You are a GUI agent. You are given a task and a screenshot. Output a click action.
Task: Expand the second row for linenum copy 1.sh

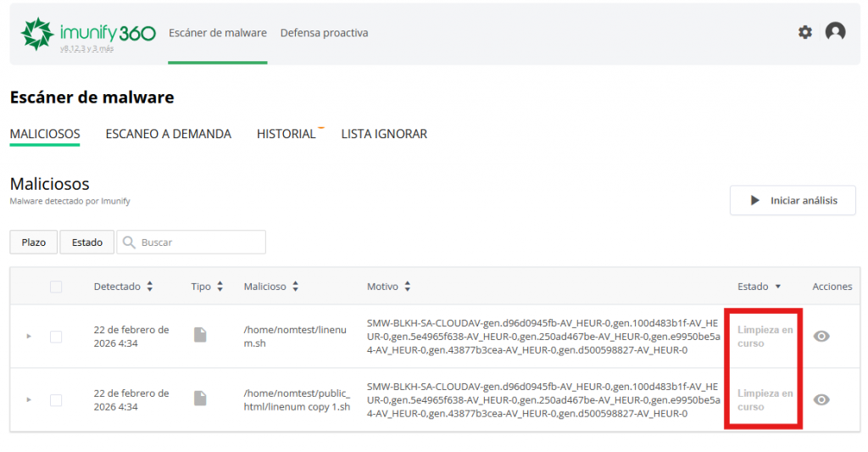click(x=29, y=399)
